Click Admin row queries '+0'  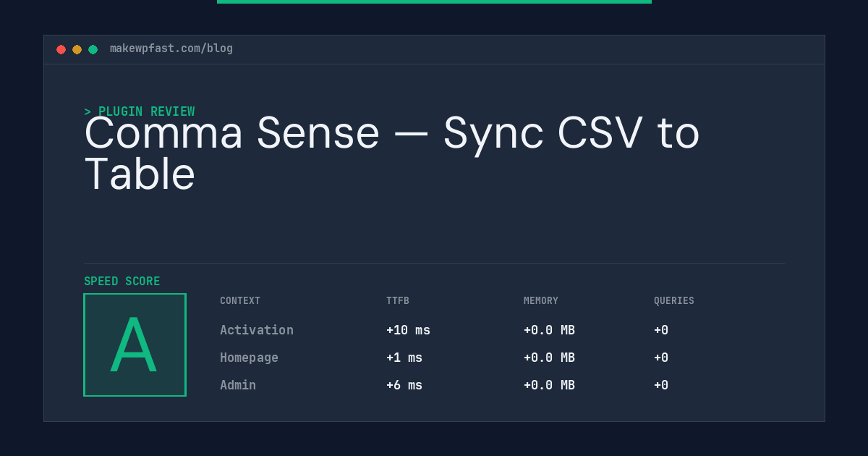[661, 385]
